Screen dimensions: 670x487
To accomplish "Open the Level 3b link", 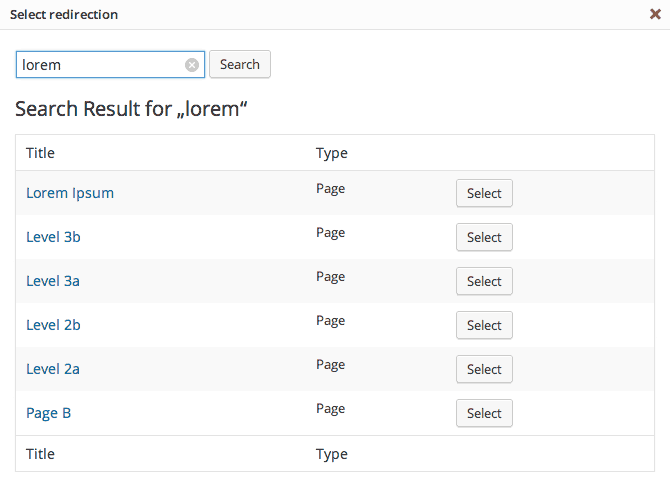I will tap(53, 237).
